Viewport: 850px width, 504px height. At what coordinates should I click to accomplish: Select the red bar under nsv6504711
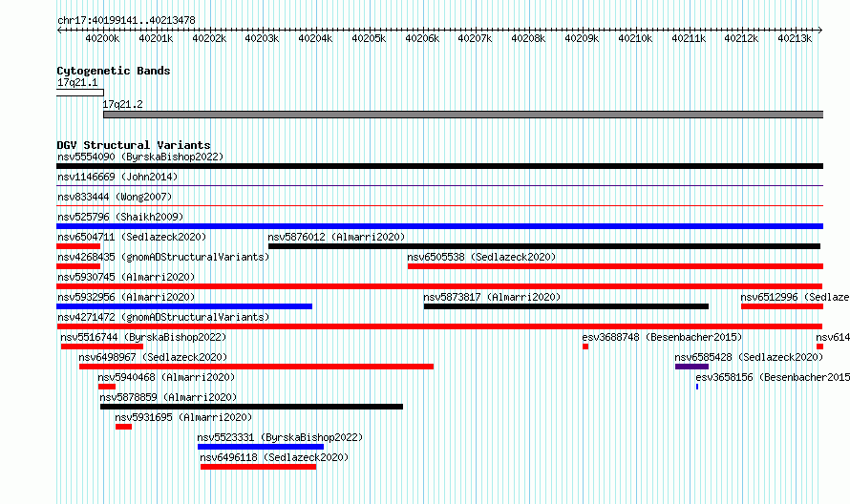point(78,246)
